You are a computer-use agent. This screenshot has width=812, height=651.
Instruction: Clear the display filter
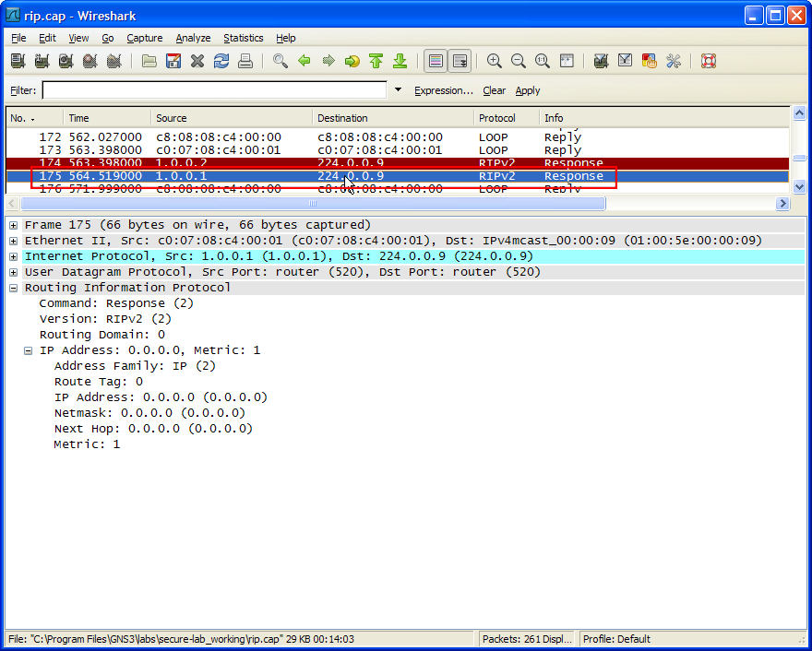pyautogui.click(x=494, y=90)
